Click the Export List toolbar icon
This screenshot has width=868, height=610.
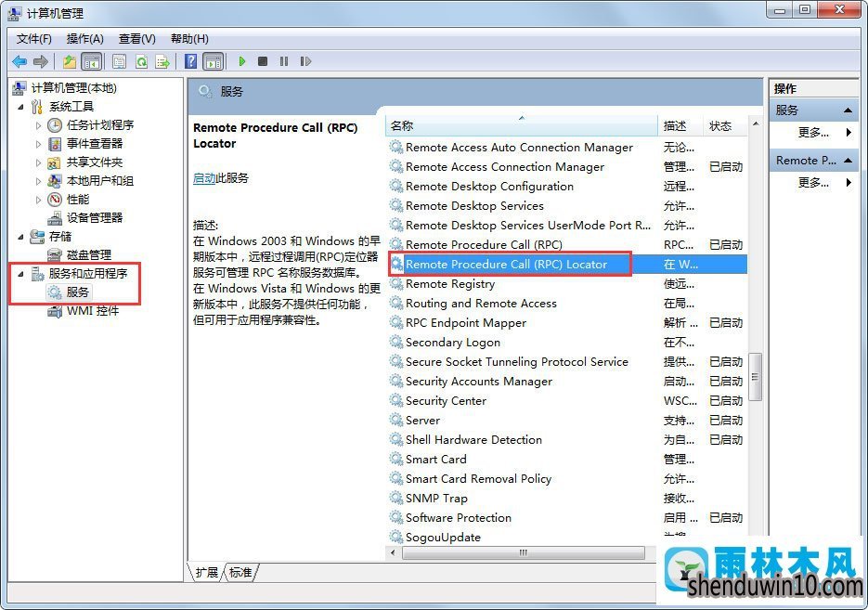[x=162, y=61]
